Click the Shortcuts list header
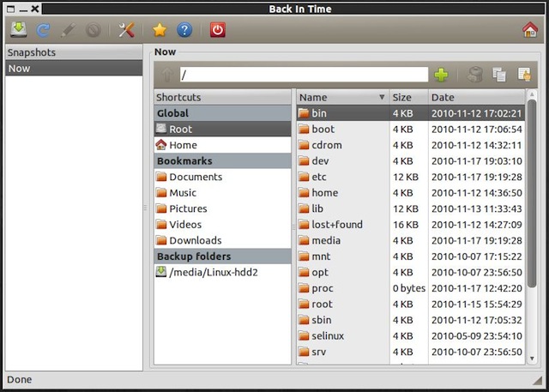The width and height of the screenshot is (549, 392). (x=222, y=97)
